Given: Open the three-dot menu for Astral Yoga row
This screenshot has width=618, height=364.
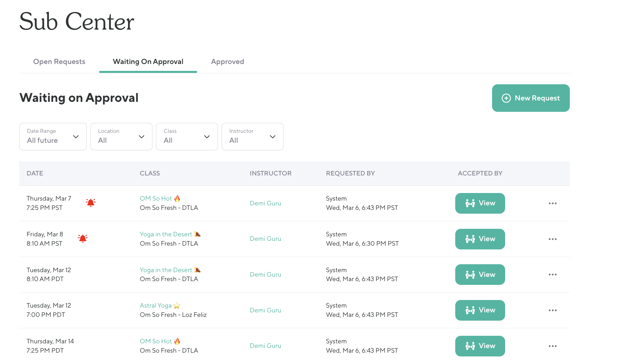Looking at the screenshot, I should tap(552, 310).
